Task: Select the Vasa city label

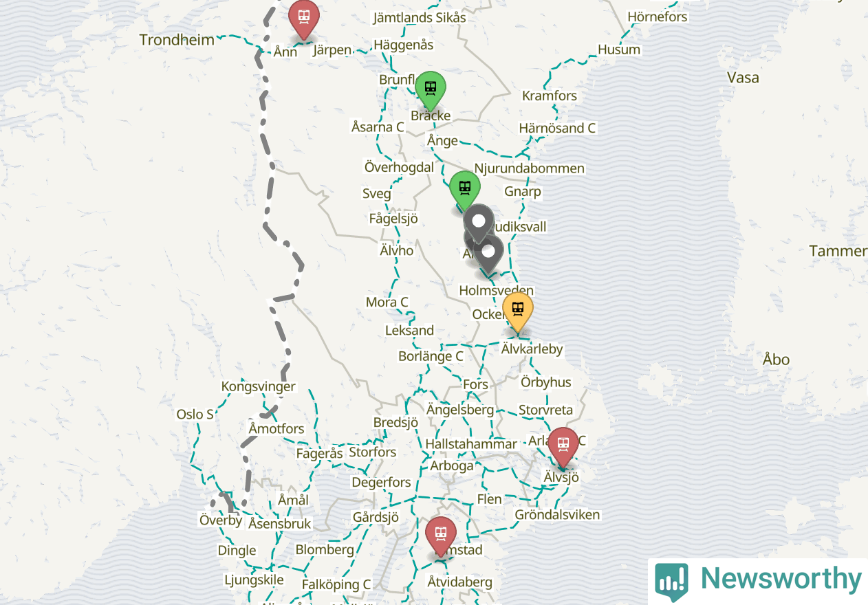Action: [x=744, y=77]
